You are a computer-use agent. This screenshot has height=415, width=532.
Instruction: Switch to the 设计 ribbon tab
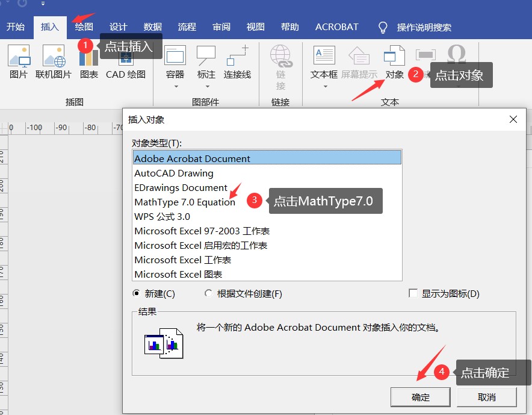tap(118, 27)
